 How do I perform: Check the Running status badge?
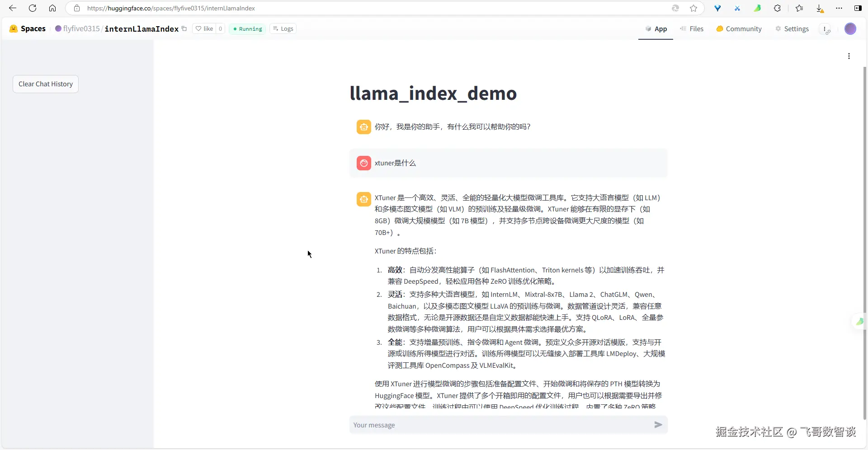248,28
